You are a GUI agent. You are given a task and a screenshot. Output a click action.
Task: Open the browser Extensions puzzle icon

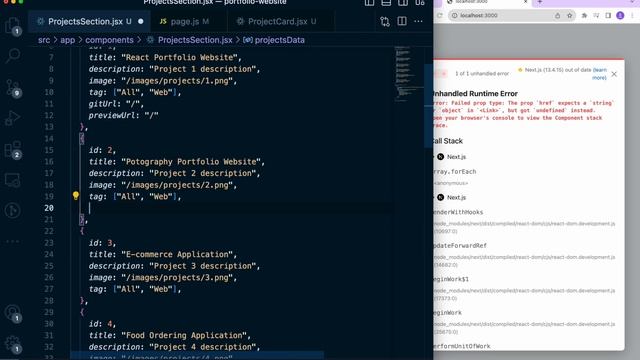(584, 16)
